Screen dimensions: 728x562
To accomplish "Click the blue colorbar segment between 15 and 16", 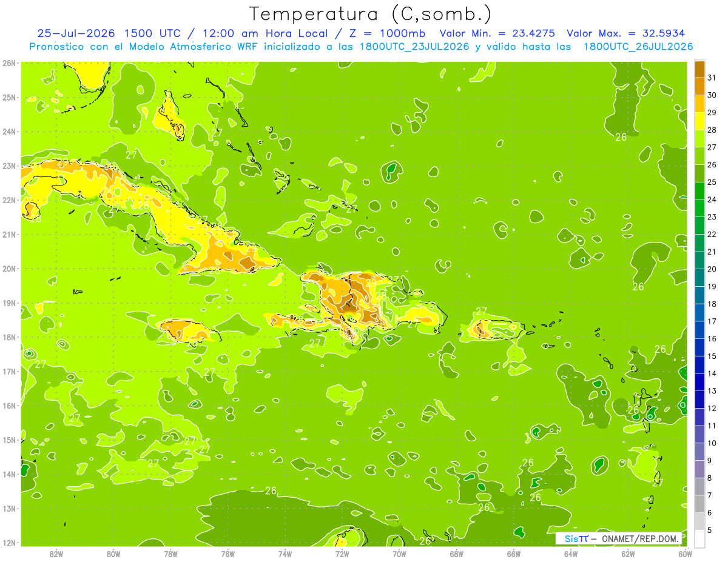I will pos(699,348).
